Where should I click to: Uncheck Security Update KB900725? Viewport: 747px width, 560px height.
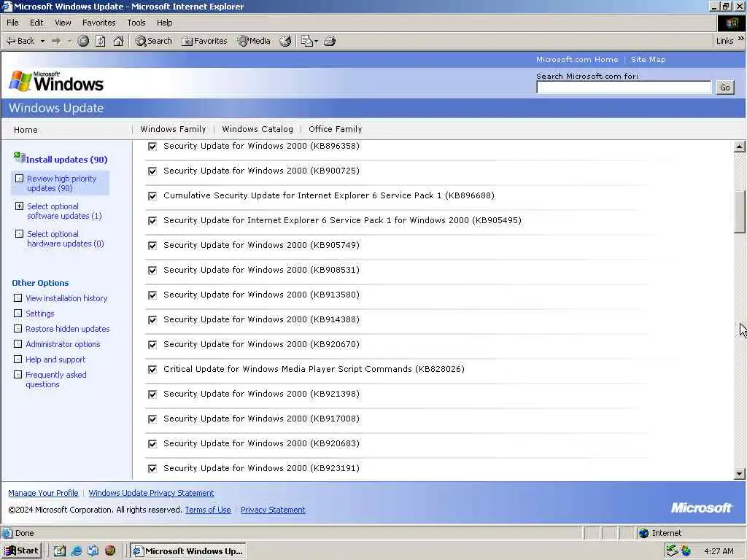[x=152, y=171]
